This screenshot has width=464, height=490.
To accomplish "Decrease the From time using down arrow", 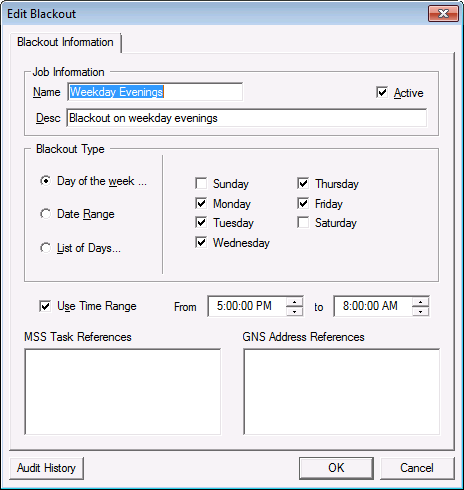I will point(294,311).
